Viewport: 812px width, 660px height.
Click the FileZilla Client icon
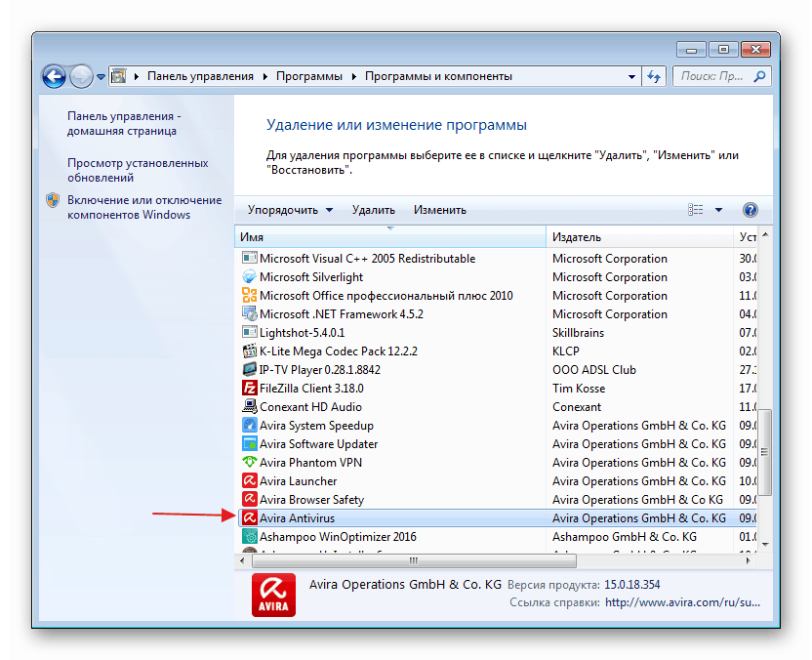[250, 388]
